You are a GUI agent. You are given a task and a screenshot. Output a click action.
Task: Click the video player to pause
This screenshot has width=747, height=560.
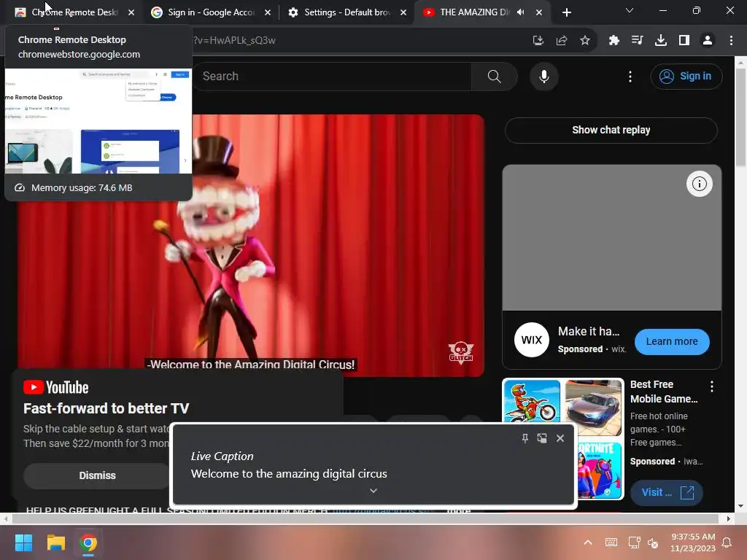[251, 245]
